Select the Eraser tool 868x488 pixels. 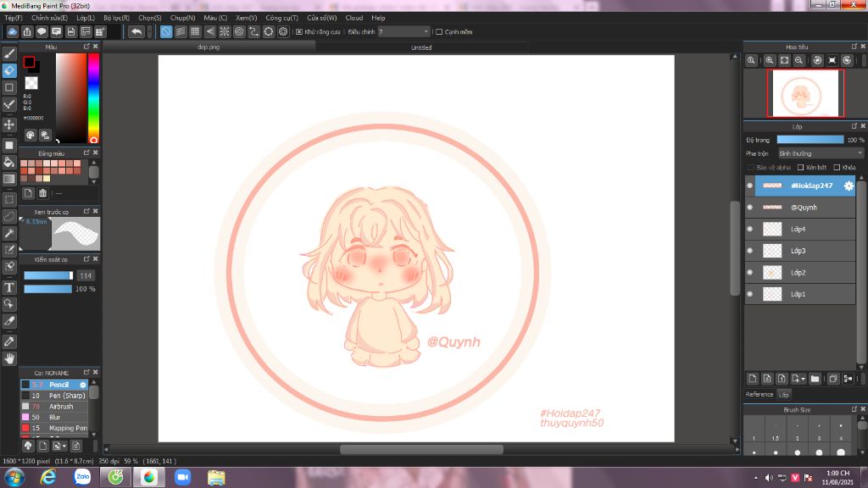(8, 70)
